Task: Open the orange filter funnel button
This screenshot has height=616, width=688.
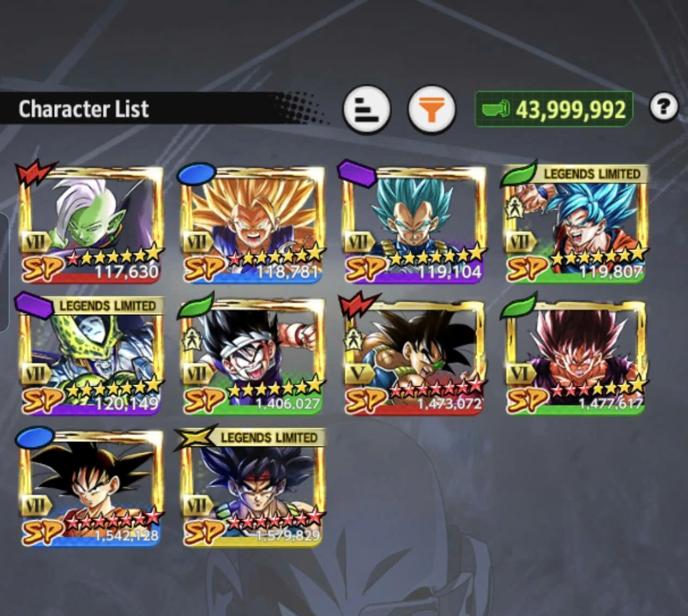Action: pos(431,110)
